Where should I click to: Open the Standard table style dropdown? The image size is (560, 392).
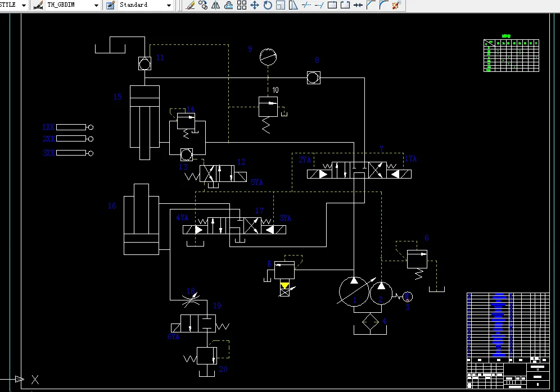(169, 6)
